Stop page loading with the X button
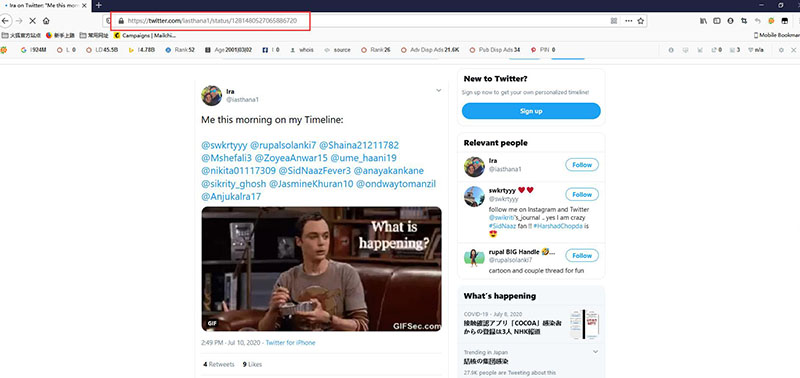Viewport: 800px width, 378px height. coord(32,21)
